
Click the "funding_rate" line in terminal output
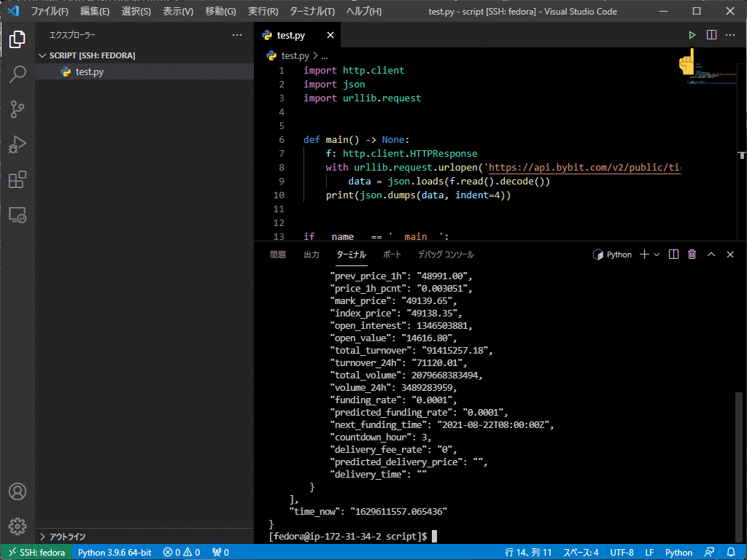[393, 400]
